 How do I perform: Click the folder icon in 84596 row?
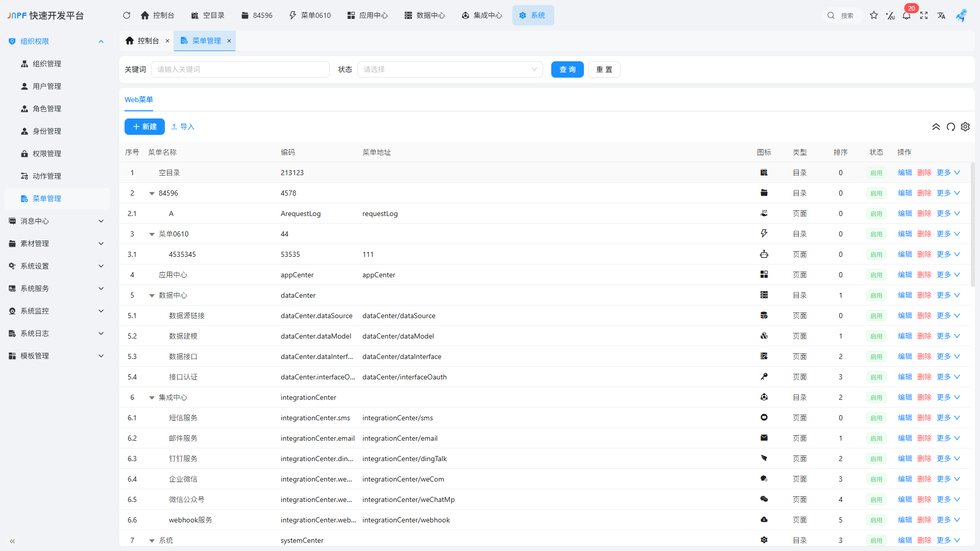point(764,193)
